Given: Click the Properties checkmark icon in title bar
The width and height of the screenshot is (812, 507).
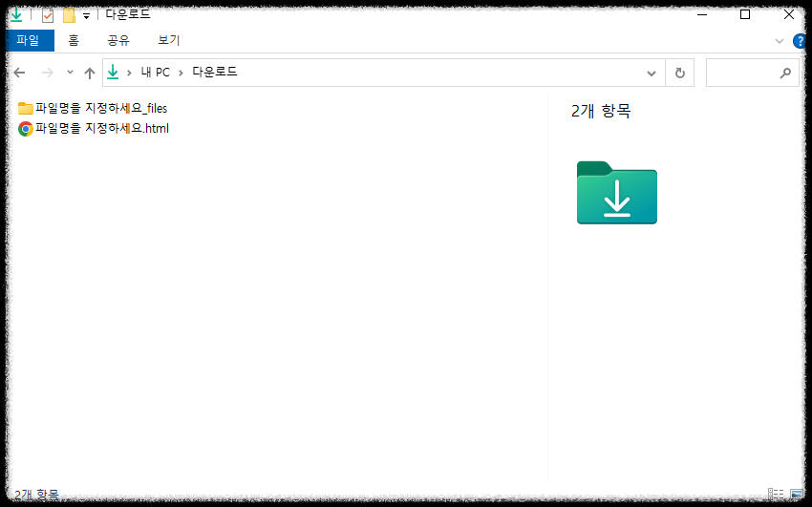Looking at the screenshot, I should [x=48, y=15].
